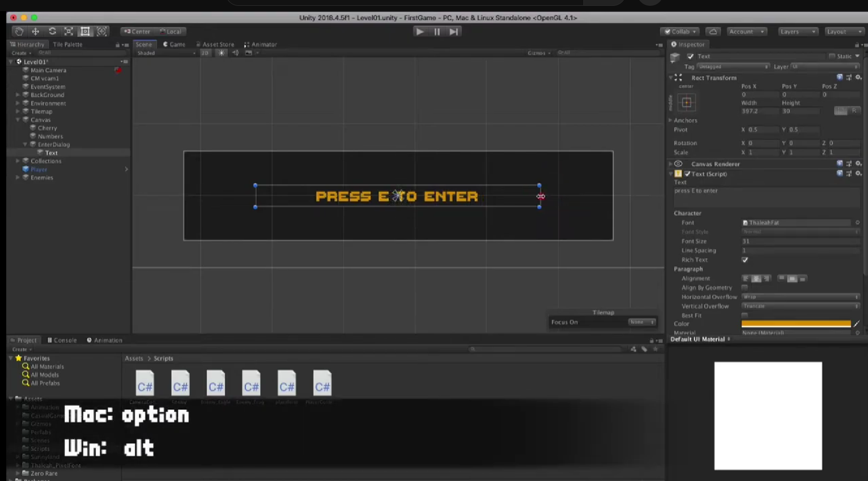Image resolution: width=868 pixels, height=481 pixels.
Task: Open the Console tab
Action: coord(62,340)
